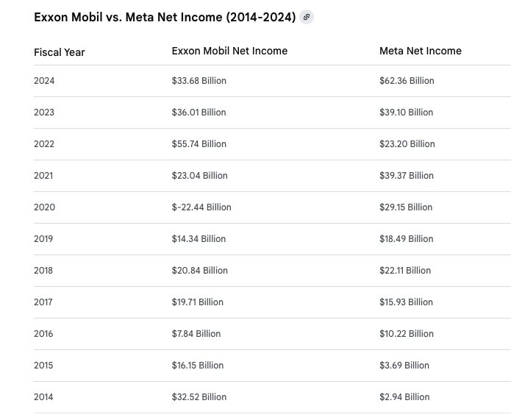Click Meta's $23.20 Billion cell
Screen dimensions: 511x420
point(407,144)
